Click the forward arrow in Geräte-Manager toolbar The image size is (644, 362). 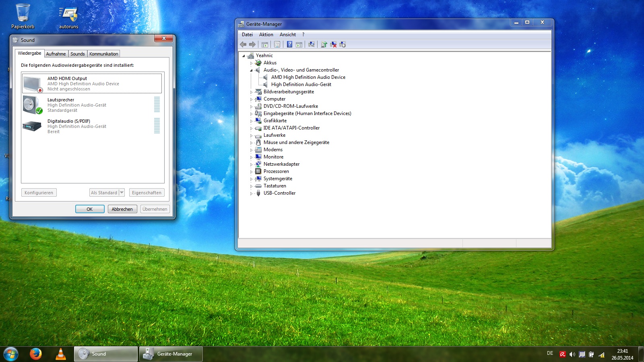coord(252,45)
